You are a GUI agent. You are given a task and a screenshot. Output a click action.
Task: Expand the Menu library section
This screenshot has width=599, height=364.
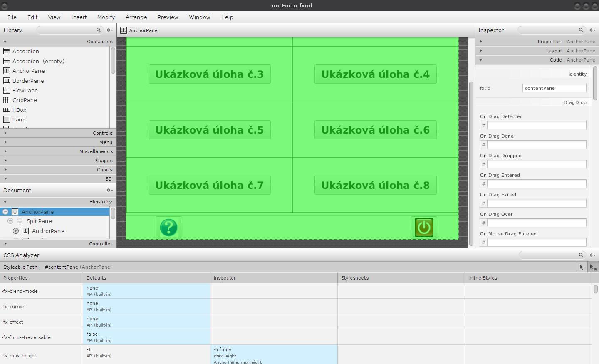tap(5, 142)
